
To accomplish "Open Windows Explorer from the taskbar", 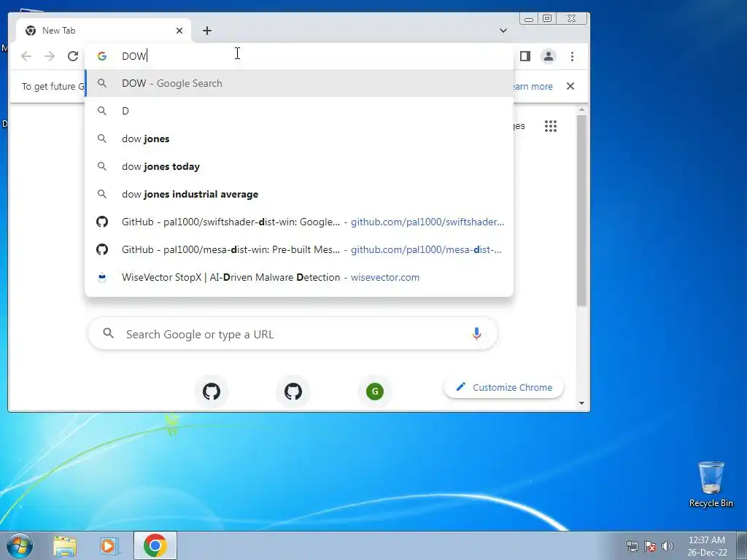I will point(65,546).
